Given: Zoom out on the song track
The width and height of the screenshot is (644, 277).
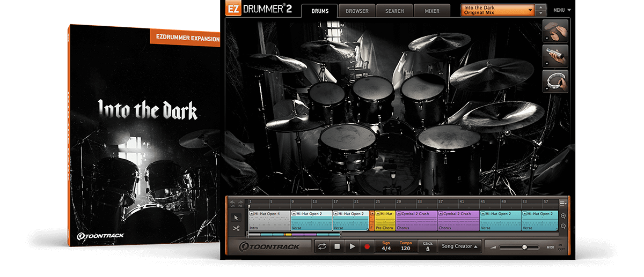Looking at the screenshot, I should click(x=563, y=226).
